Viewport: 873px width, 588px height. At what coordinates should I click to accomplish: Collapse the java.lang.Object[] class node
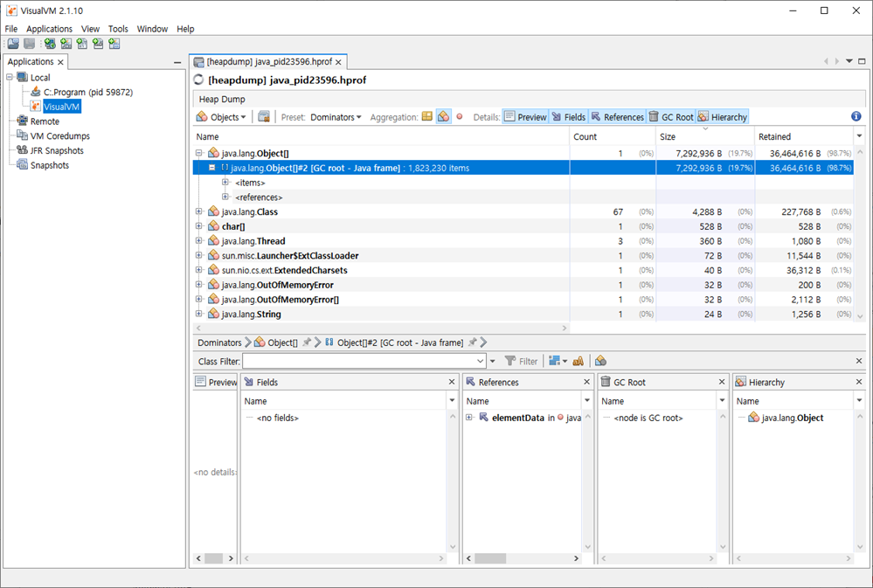(x=198, y=153)
